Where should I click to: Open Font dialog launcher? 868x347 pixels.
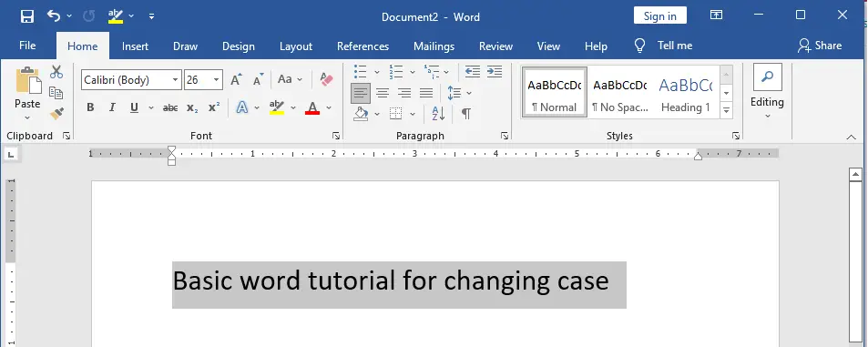(x=335, y=136)
